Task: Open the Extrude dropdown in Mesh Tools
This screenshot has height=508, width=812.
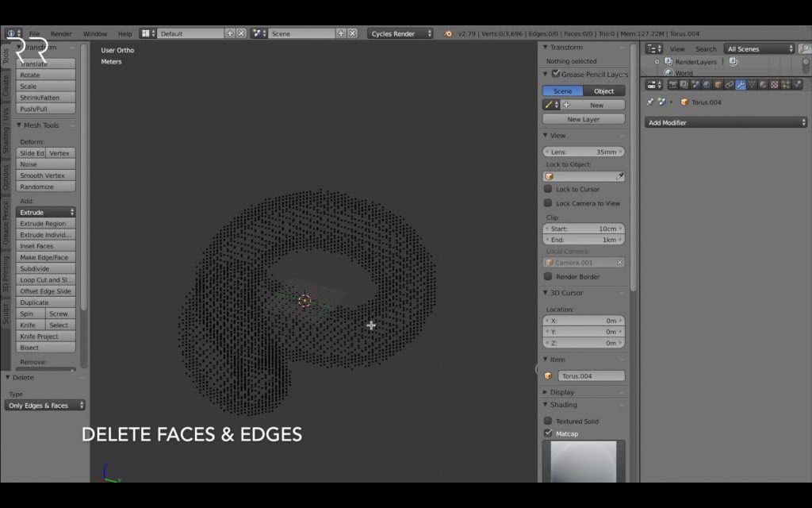Action: (x=45, y=212)
